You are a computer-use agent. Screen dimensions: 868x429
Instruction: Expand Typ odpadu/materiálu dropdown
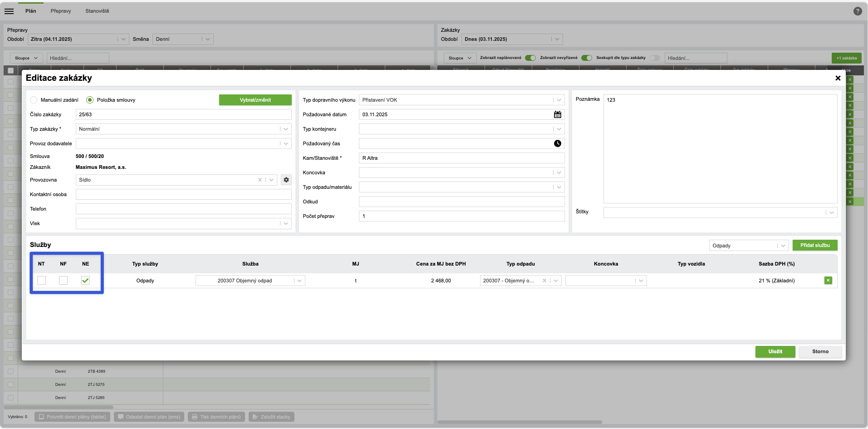click(559, 187)
